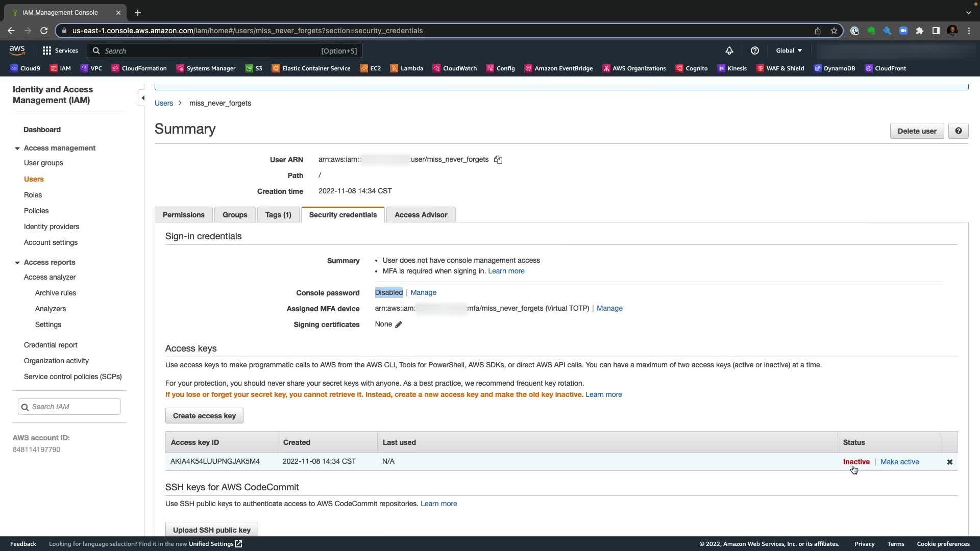This screenshot has height=551, width=980.
Task: Open the Global region dropdown
Action: (789, 51)
